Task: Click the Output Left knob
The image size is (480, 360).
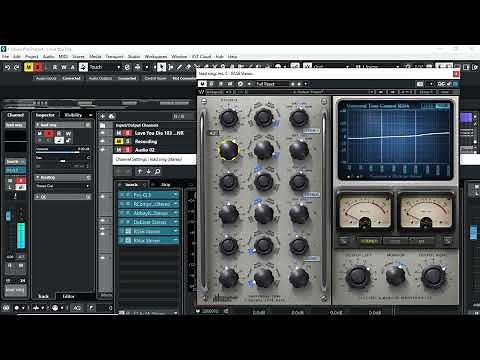Action: (x=358, y=276)
